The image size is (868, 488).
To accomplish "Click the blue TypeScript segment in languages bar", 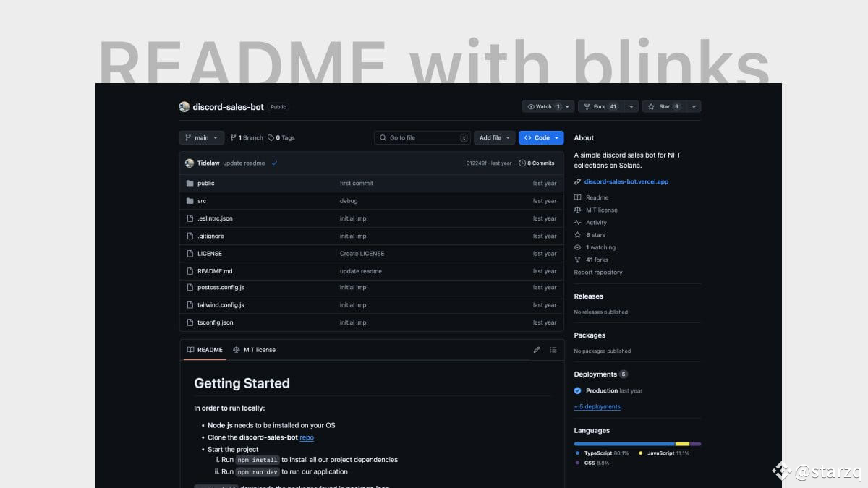I will tap(624, 444).
